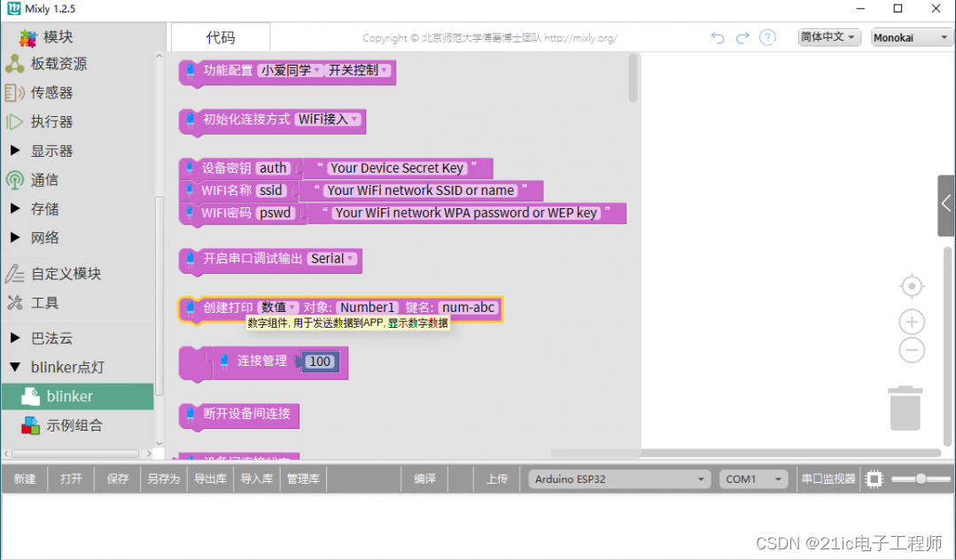
Task: Zoom in with the plus circle icon
Action: (x=912, y=322)
